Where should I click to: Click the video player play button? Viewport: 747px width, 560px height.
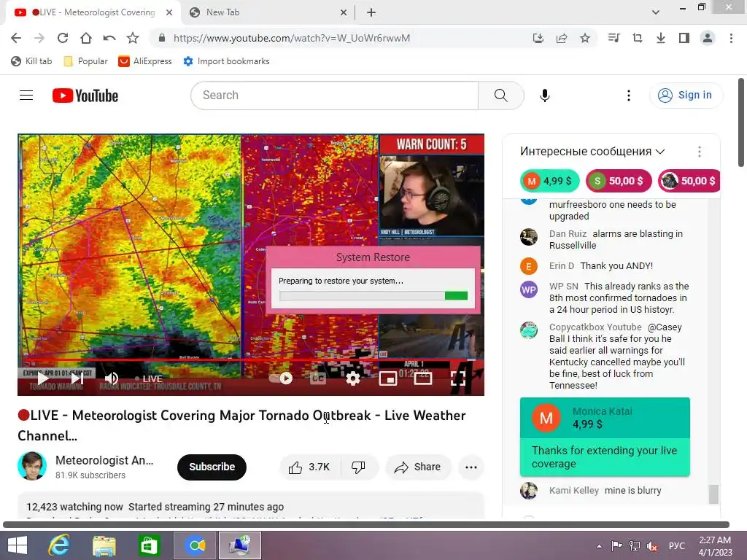point(42,378)
